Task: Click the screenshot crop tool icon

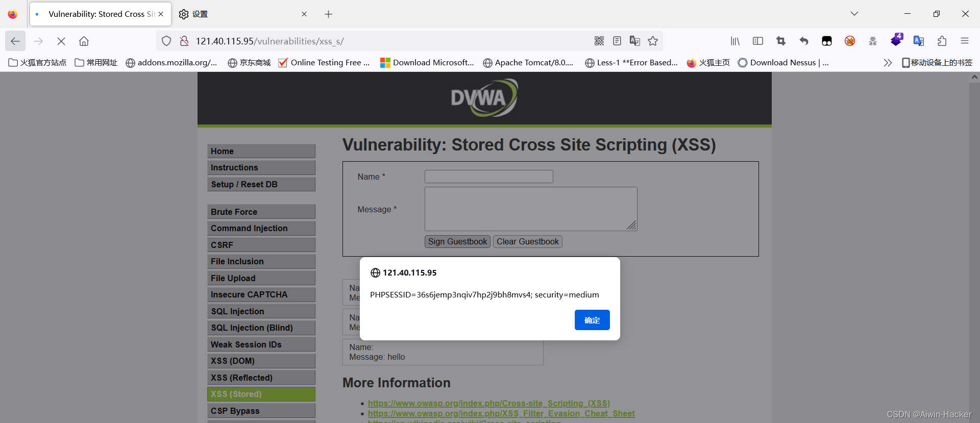Action: (781, 41)
